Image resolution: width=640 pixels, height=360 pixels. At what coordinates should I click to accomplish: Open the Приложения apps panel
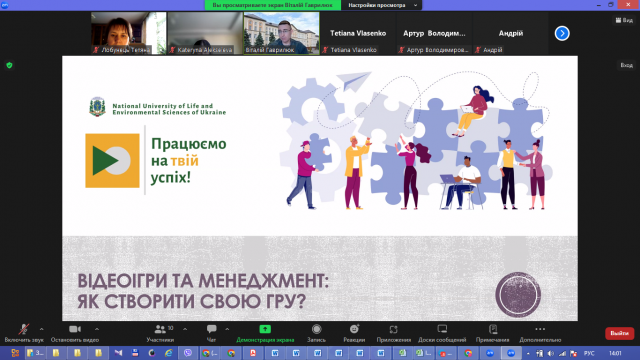[393, 333]
